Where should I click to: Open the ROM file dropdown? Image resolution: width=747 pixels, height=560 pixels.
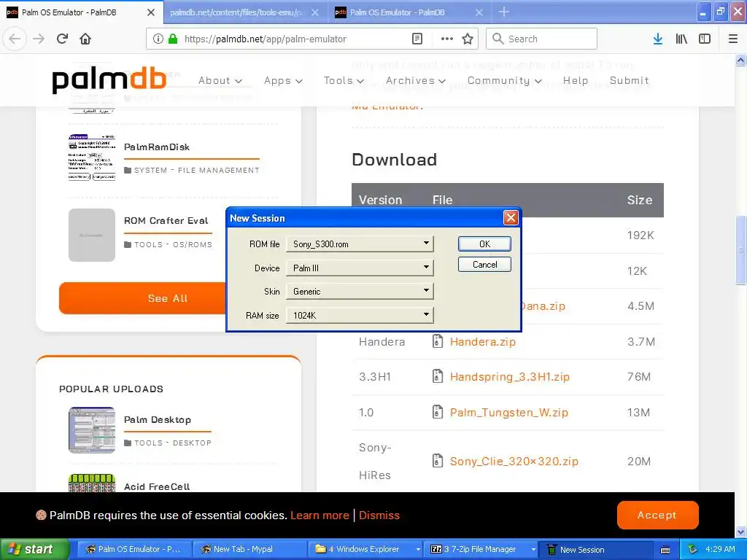[360, 244]
